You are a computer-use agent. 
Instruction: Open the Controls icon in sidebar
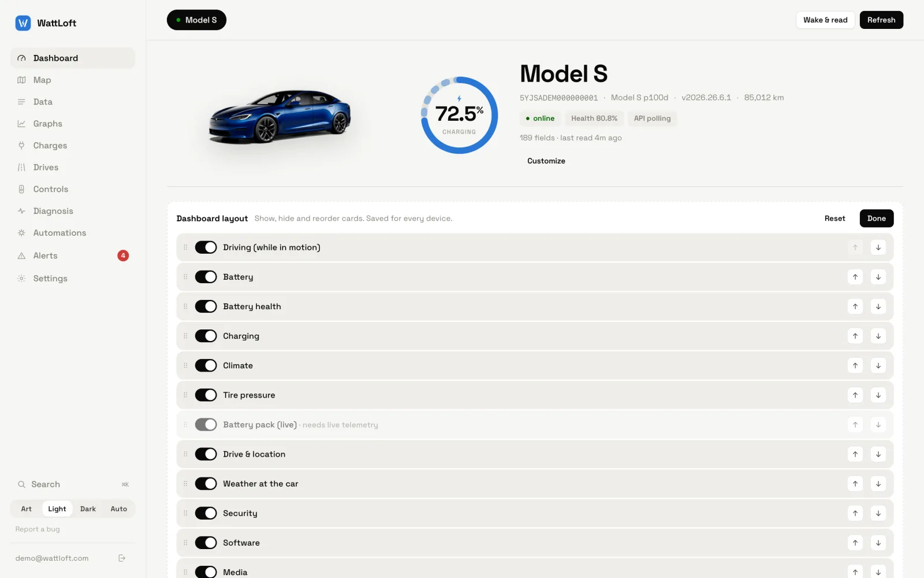pyautogui.click(x=21, y=189)
